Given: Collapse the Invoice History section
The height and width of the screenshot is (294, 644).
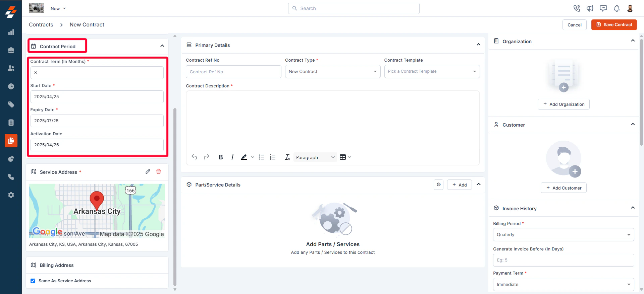Looking at the screenshot, I should (633, 208).
